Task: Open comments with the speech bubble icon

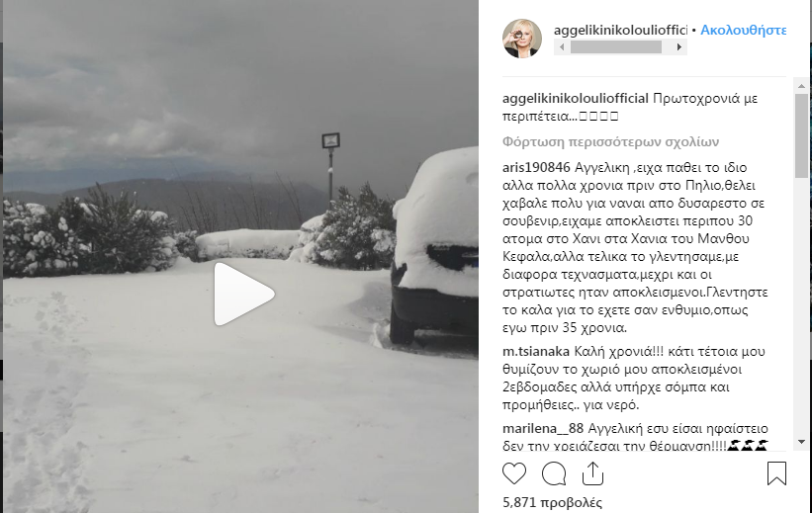Action: pyautogui.click(x=554, y=473)
